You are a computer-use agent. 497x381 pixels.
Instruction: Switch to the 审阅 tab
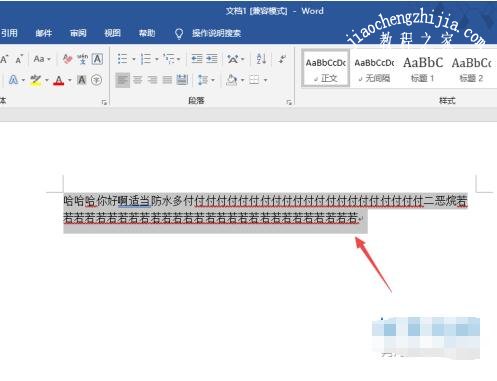coord(78,33)
